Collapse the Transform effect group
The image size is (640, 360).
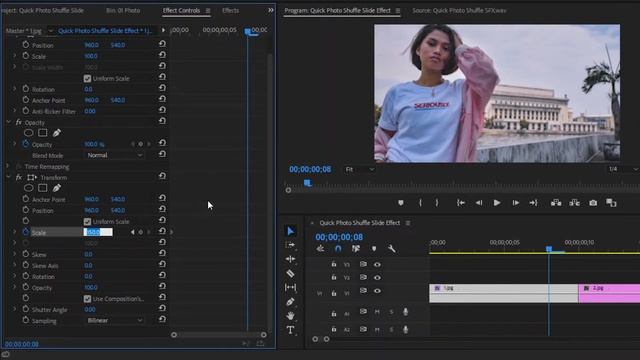[x=9, y=177]
